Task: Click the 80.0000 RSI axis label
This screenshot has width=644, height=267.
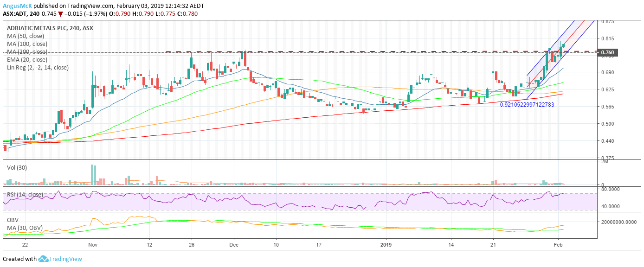Action: pos(611,189)
